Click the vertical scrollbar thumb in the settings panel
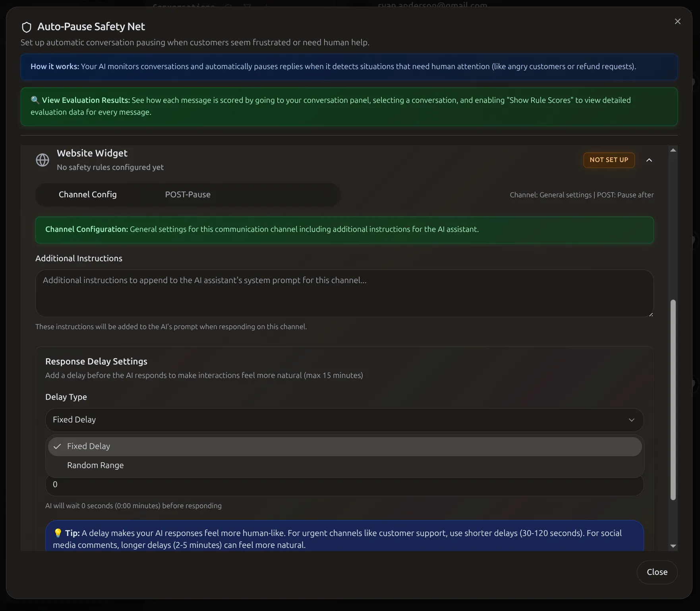The height and width of the screenshot is (611, 700). pyautogui.click(x=673, y=399)
